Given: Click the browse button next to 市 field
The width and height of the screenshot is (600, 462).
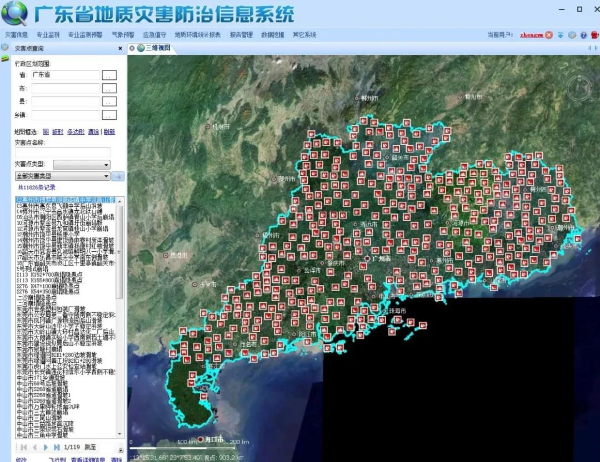Looking at the screenshot, I should [x=109, y=88].
